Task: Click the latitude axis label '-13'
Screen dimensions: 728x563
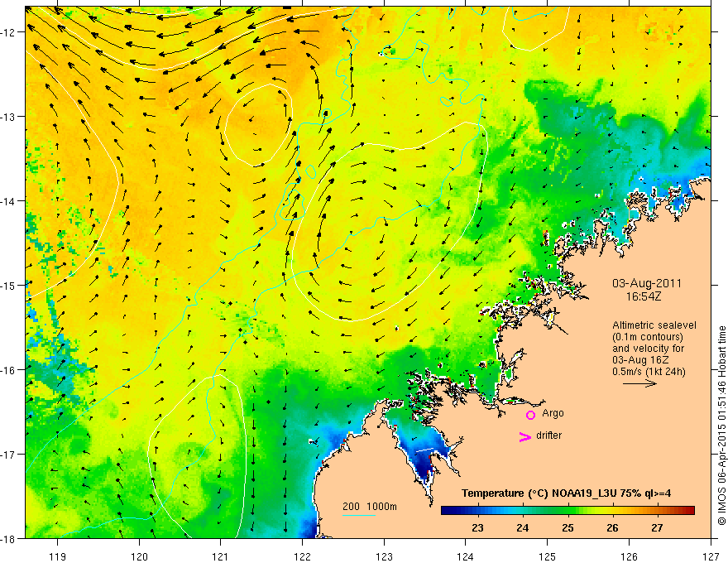Action: point(9,117)
